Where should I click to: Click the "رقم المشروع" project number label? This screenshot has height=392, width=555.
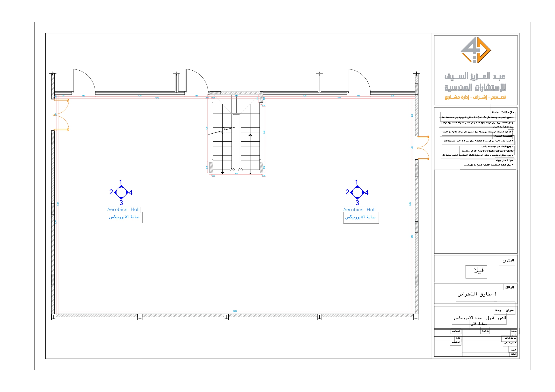(456, 342)
